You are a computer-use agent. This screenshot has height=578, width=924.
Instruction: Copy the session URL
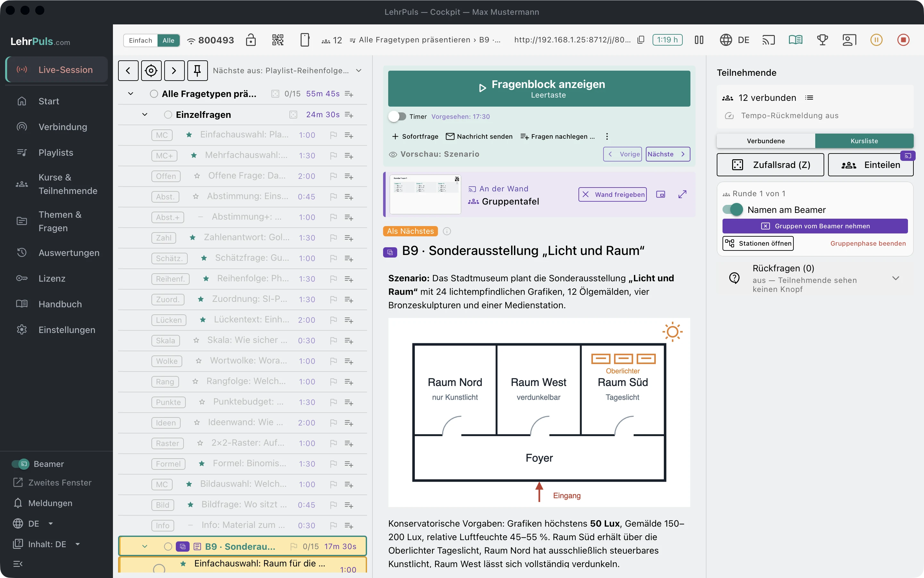(641, 40)
